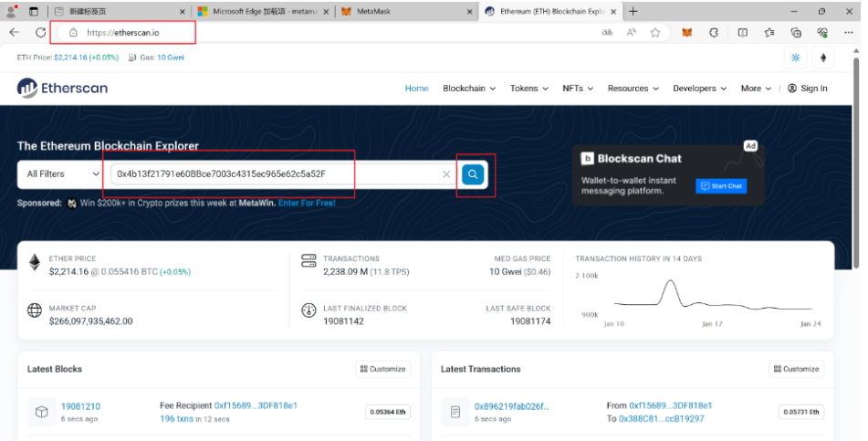
Task: Open the browser profile avatar icon
Action: click(x=11, y=11)
